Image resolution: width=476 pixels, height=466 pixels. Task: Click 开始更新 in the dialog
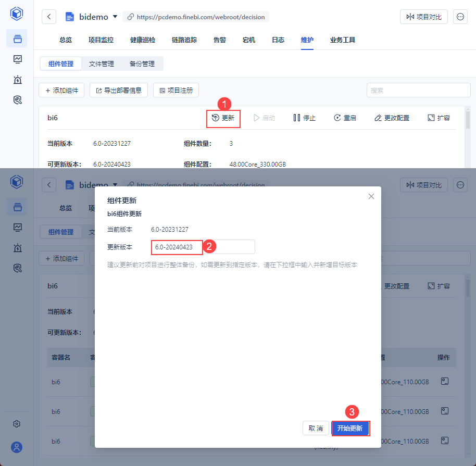[x=350, y=429]
